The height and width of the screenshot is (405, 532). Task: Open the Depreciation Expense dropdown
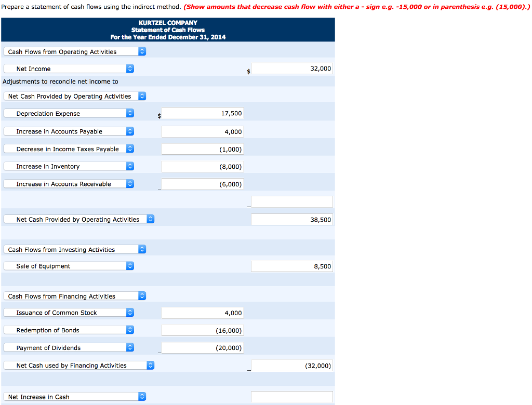coord(69,113)
